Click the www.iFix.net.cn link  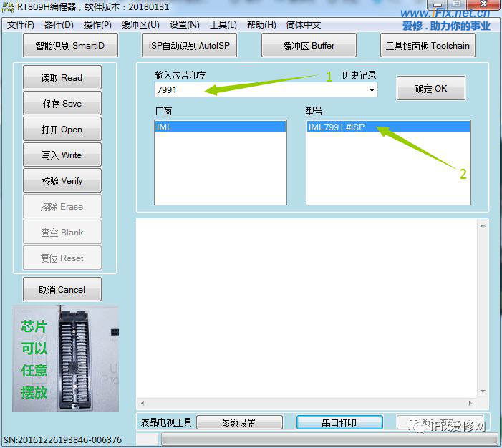pos(445,13)
